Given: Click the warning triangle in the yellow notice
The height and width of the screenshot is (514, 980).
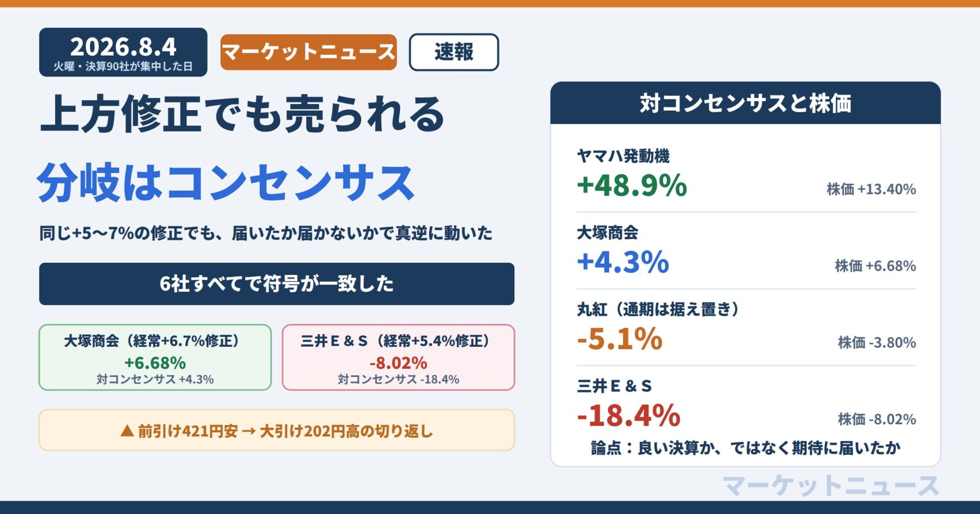Looking at the screenshot, I should tap(127, 431).
